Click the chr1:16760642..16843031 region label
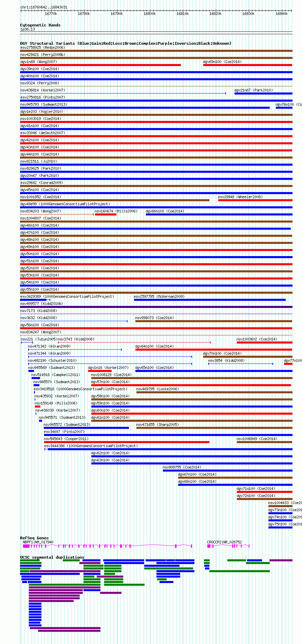302x644 pixels. coord(44,7)
